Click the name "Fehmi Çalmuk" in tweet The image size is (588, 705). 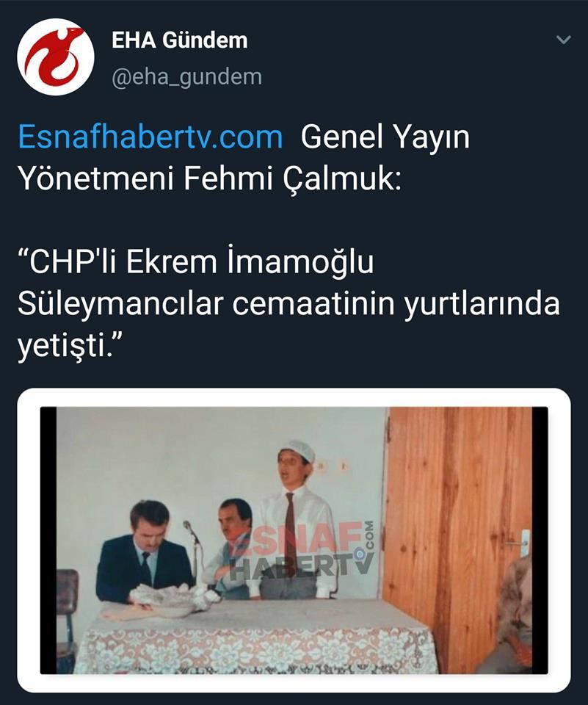point(291,178)
